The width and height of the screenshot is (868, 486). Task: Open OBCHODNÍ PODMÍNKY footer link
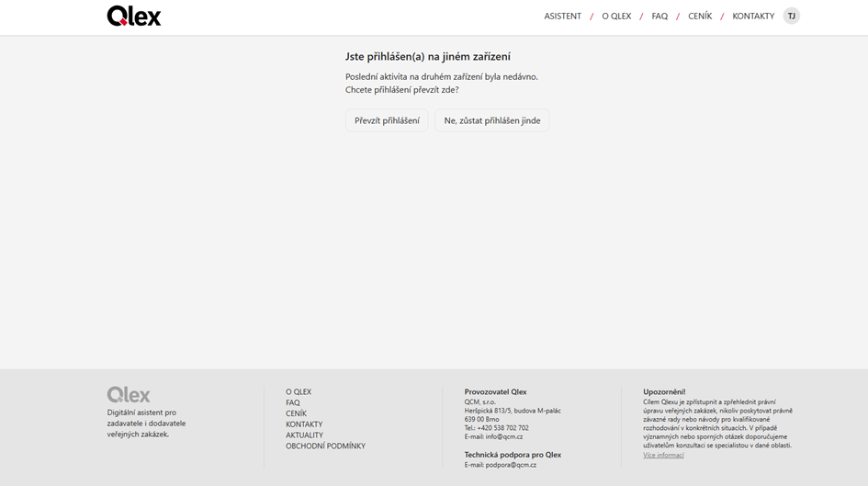(x=325, y=446)
